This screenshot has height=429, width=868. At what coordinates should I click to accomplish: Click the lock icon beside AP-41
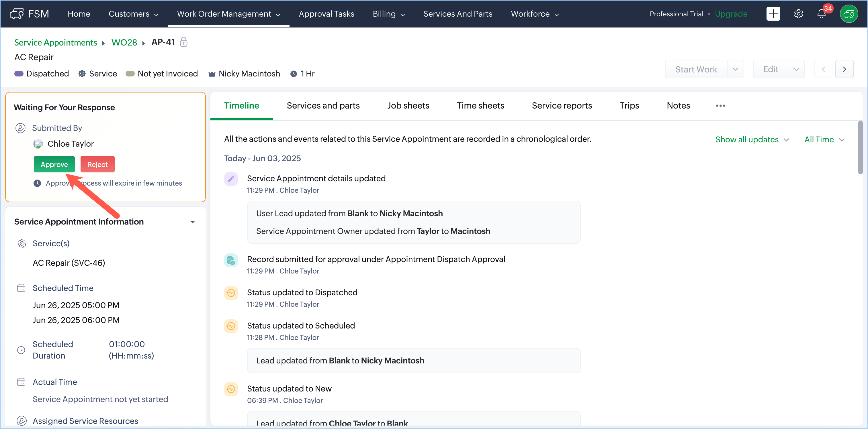184,42
